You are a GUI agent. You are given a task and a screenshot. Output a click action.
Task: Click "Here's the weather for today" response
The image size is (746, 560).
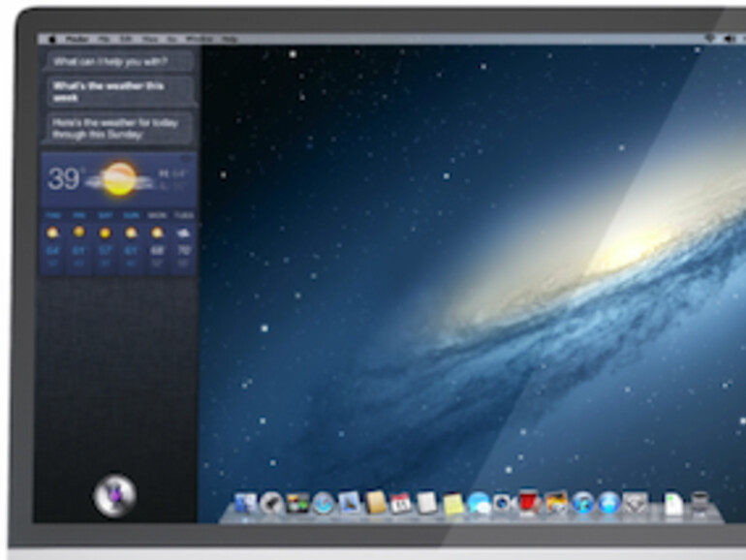(119, 129)
